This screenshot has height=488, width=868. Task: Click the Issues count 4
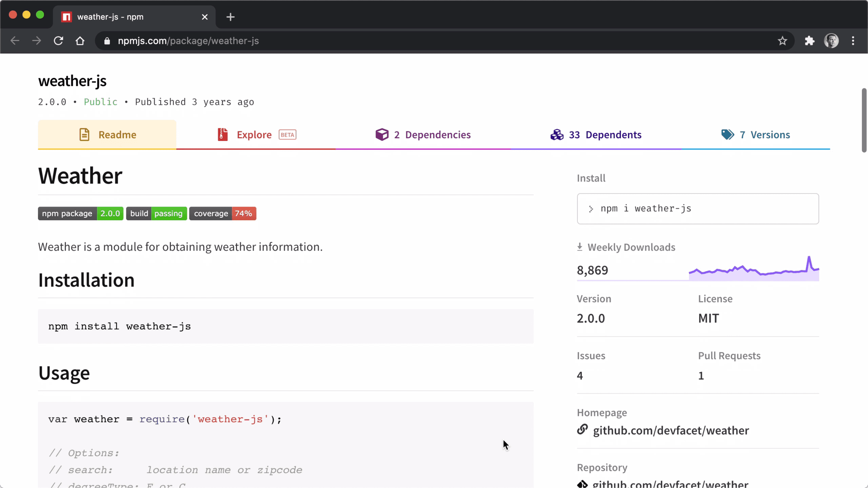[x=580, y=376]
